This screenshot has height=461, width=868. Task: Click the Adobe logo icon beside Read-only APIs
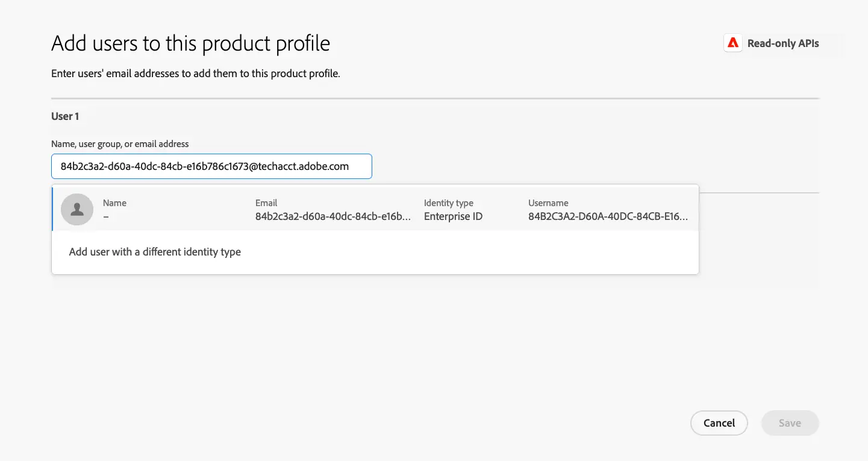[x=733, y=43]
